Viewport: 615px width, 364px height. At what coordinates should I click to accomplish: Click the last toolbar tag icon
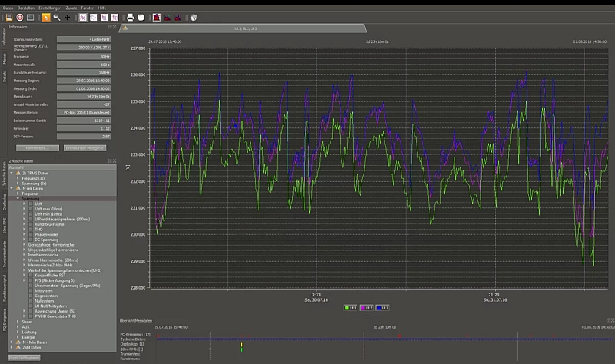click(x=194, y=18)
